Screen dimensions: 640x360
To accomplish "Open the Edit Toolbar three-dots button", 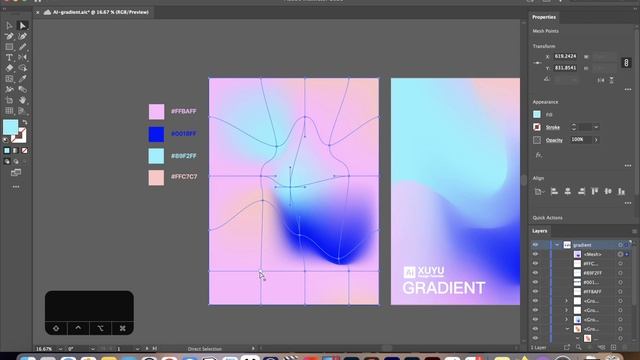I will pos(16,187).
